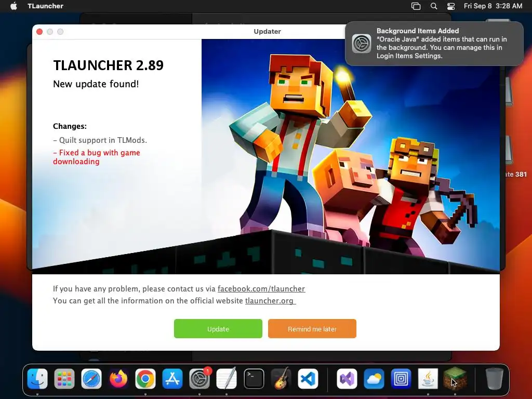Image resolution: width=532 pixels, height=399 pixels.
Task: Click the Minecraft grass block dock icon
Action: [455, 379]
